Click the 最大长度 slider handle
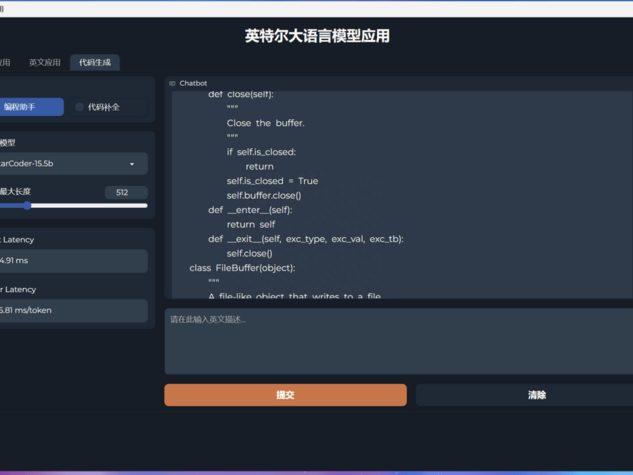 point(27,206)
